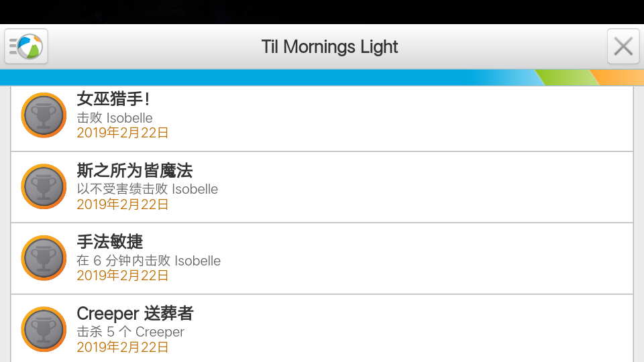Tap the trophy icon for 手法敏捷
This screenshot has height=362, width=644.
pos(44,258)
